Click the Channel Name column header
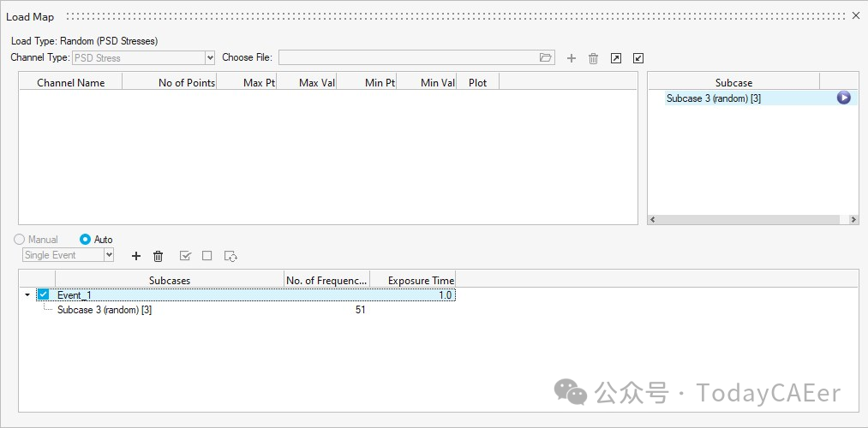868x428 pixels. (70, 83)
